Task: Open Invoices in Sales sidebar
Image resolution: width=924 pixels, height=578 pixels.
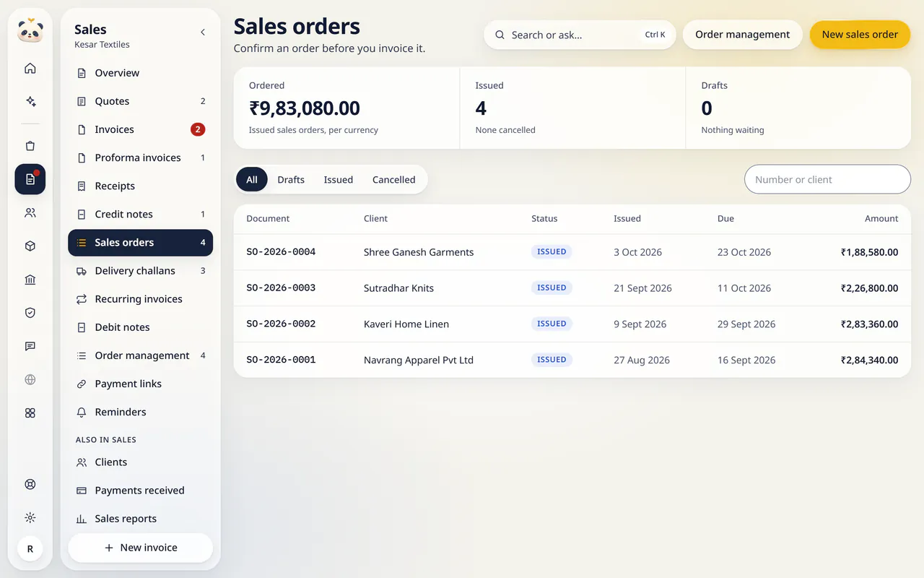Action: (x=140, y=129)
